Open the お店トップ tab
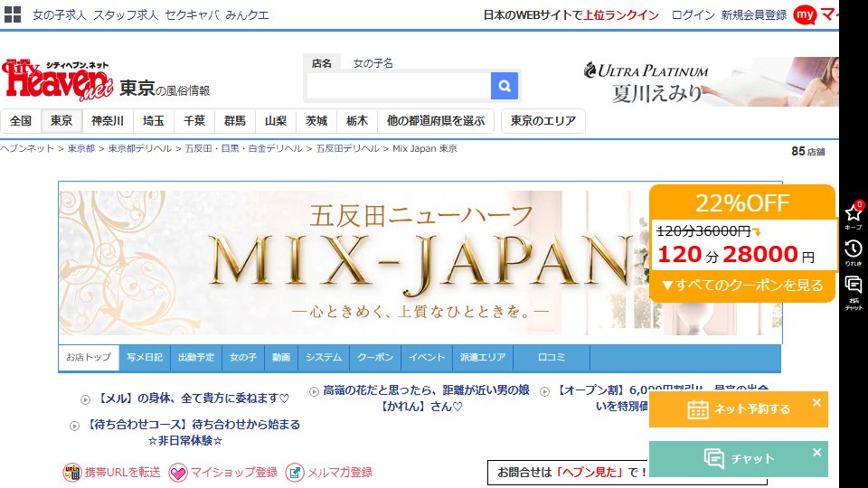The width and height of the screenshot is (868, 488). pos(89,358)
